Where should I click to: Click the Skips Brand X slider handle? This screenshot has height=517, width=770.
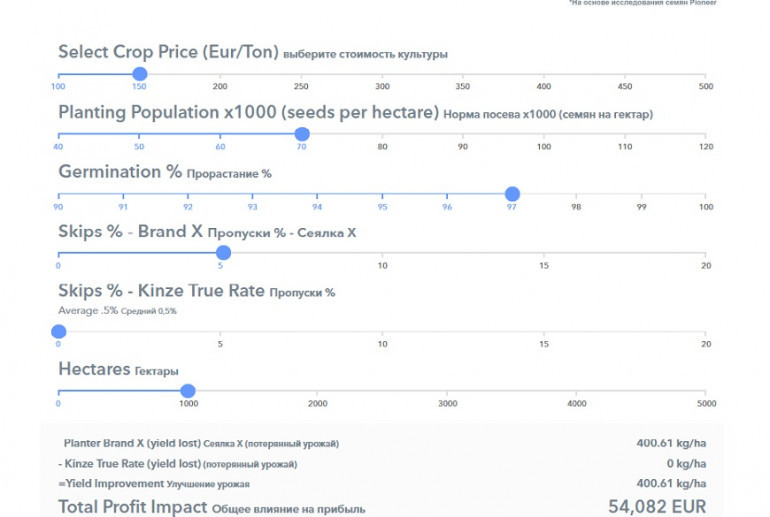pos(220,253)
